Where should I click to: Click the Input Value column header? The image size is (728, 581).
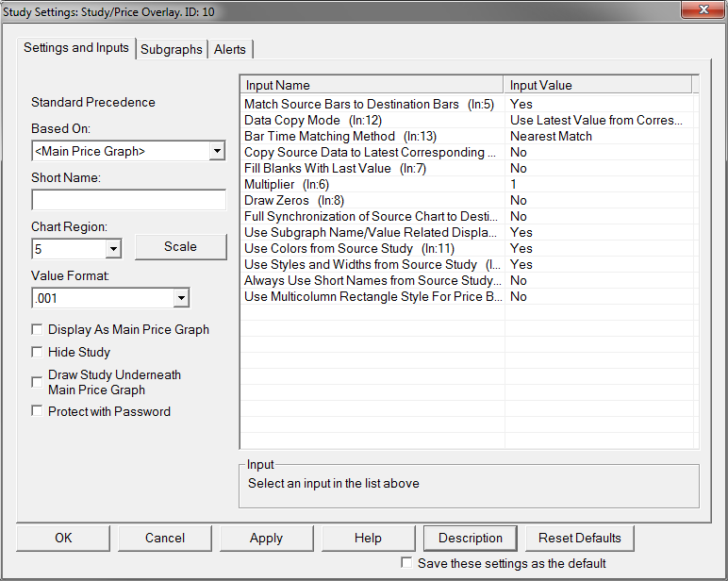click(x=598, y=85)
